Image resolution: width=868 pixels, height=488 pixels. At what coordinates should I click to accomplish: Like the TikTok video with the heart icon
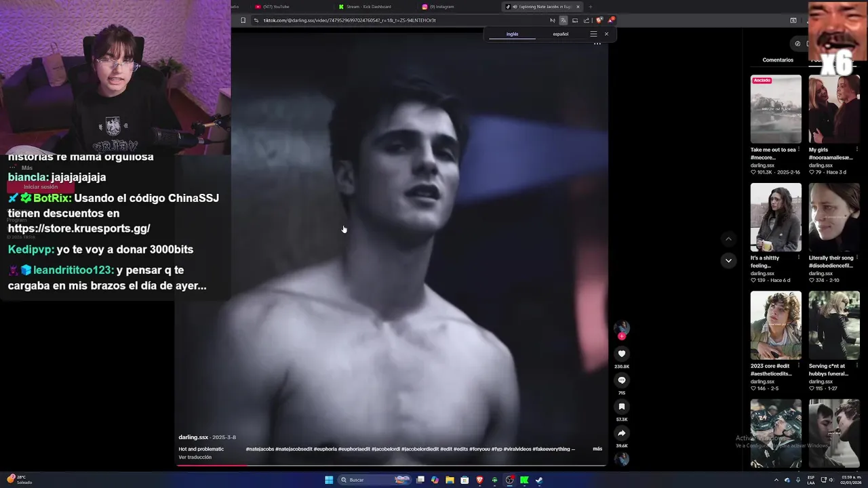621,354
